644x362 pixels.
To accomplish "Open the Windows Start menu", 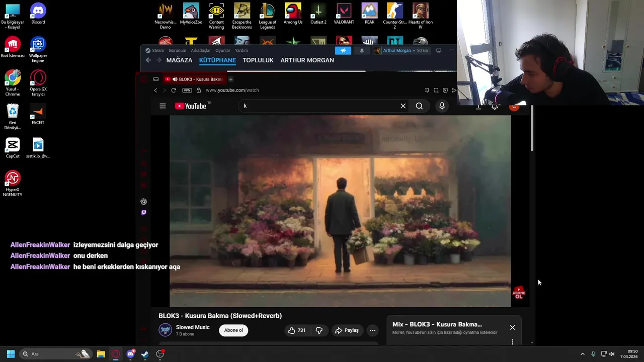I will tap(11, 354).
